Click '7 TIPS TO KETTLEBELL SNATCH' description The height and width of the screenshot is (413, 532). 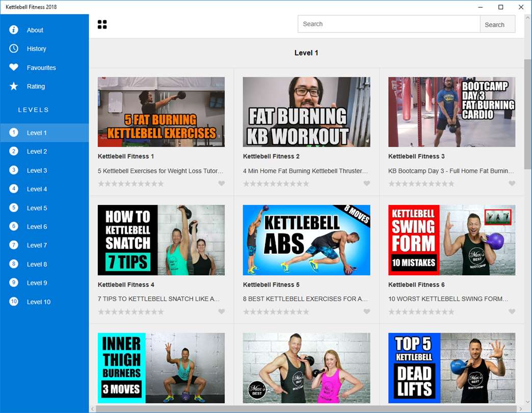159,299
